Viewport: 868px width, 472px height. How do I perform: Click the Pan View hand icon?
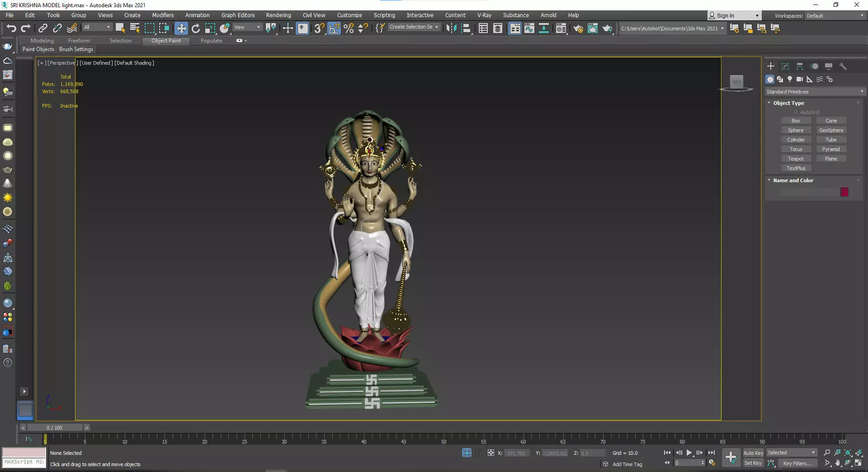(837, 463)
